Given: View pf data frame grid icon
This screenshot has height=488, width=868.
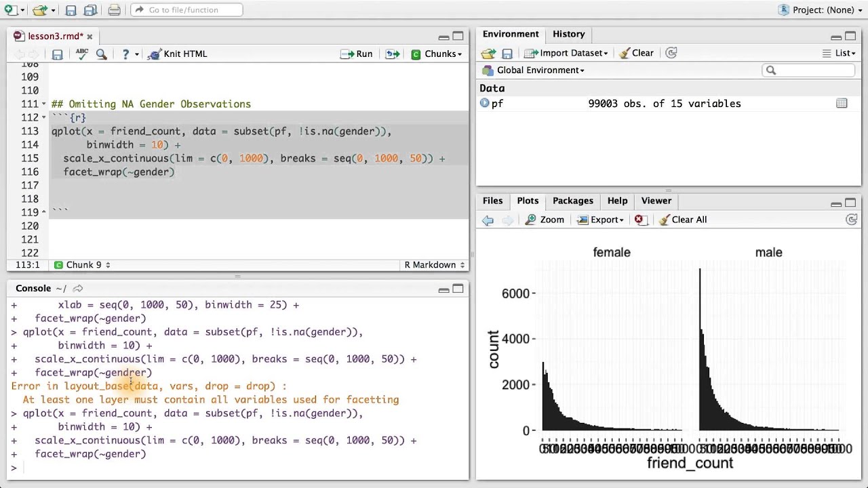Looking at the screenshot, I should (x=842, y=103).
